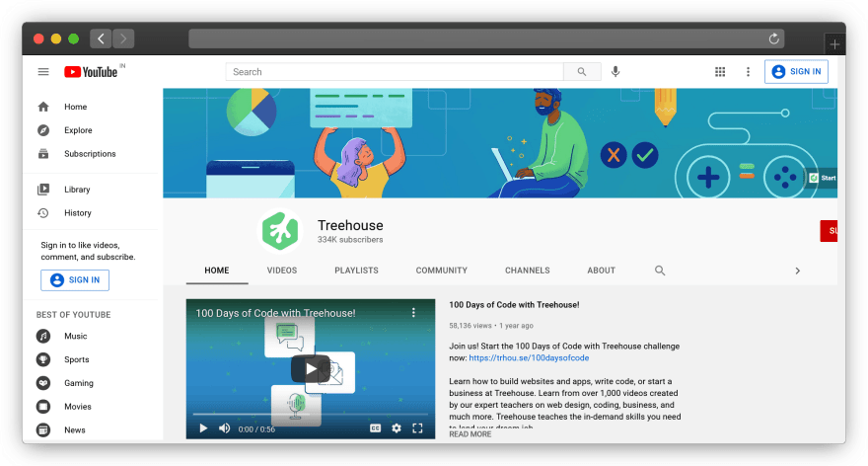Image resolution: width=868 pixels, height=466 pixels.
Task: Click in the YouTube search field
Action: click(395, 72)
